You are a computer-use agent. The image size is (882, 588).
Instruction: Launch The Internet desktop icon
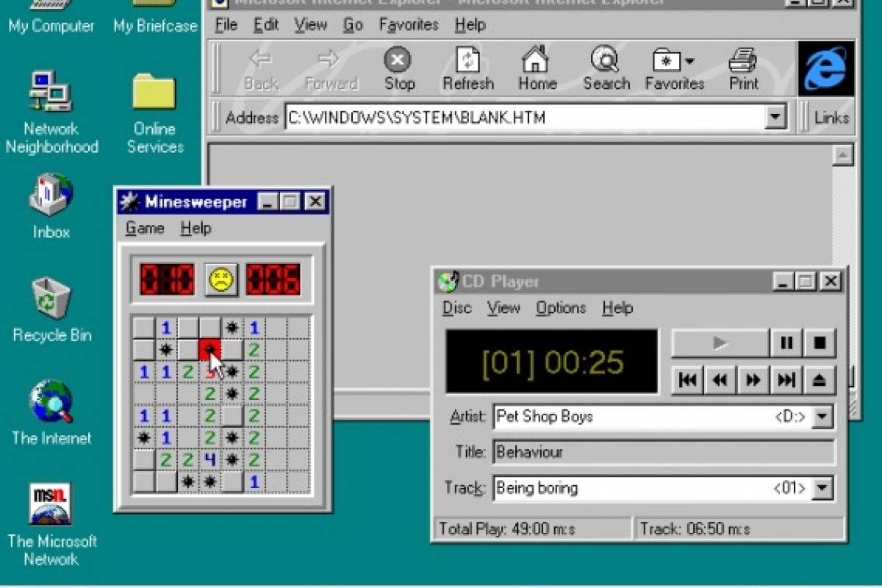click(51, 413)
